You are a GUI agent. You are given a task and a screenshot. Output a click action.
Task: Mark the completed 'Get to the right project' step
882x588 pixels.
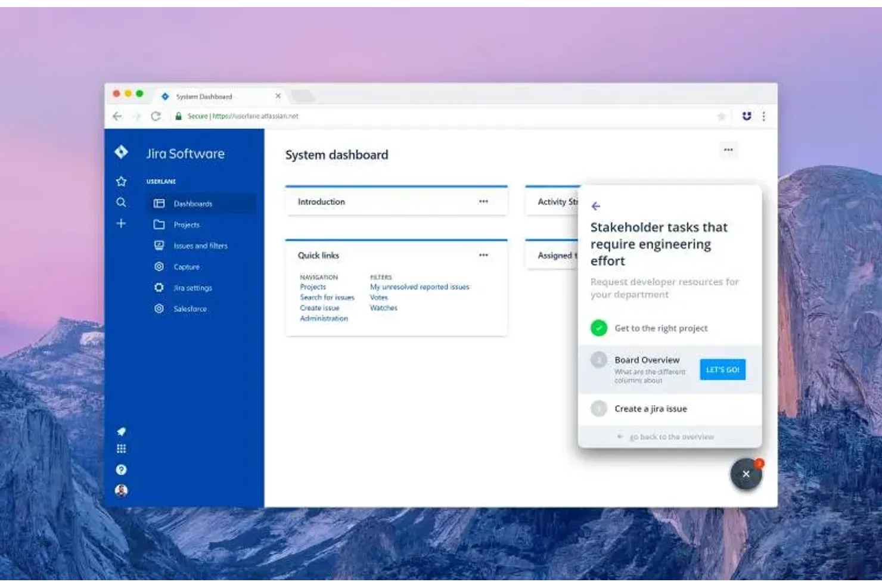click(600, 328)
